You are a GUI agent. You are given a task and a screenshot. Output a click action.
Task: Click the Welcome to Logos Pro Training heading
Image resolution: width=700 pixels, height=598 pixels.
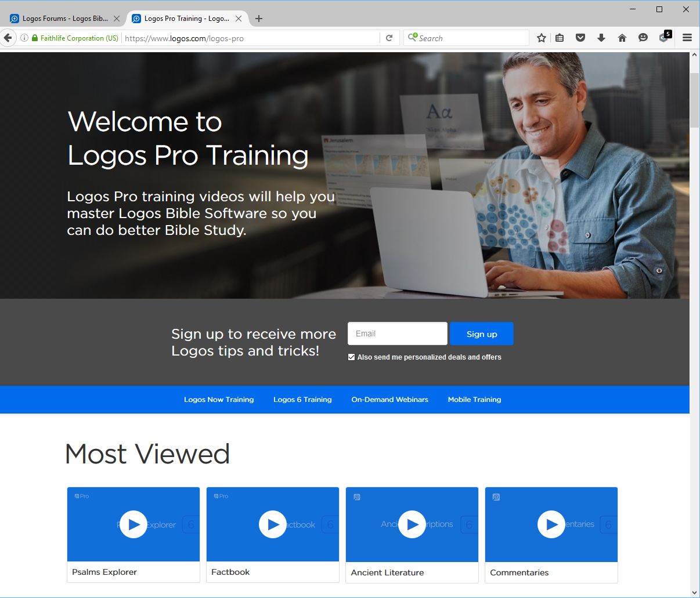(188, 139)
